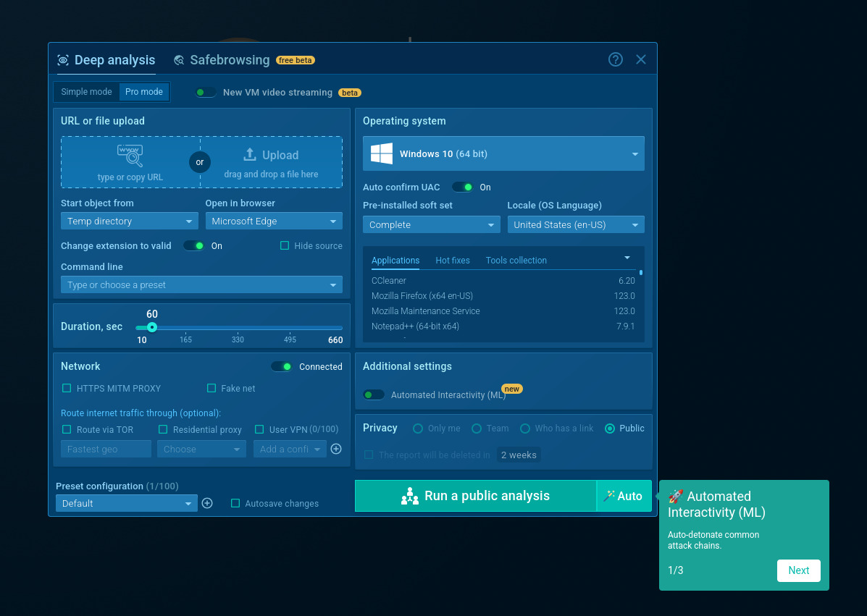Click the applications list scrollbar
The width and height of the screenshot is (867, 616).
[x=641, y=272]
